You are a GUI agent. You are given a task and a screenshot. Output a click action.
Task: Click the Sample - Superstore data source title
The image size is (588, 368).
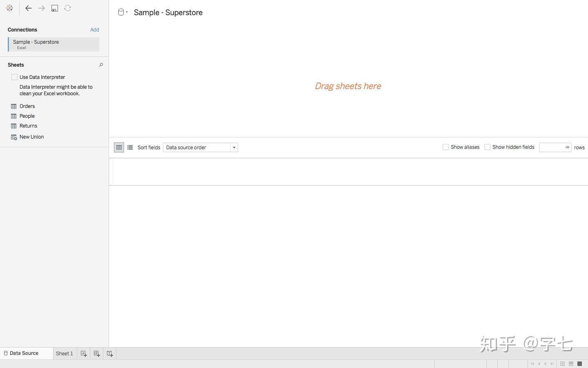point(168,12)
